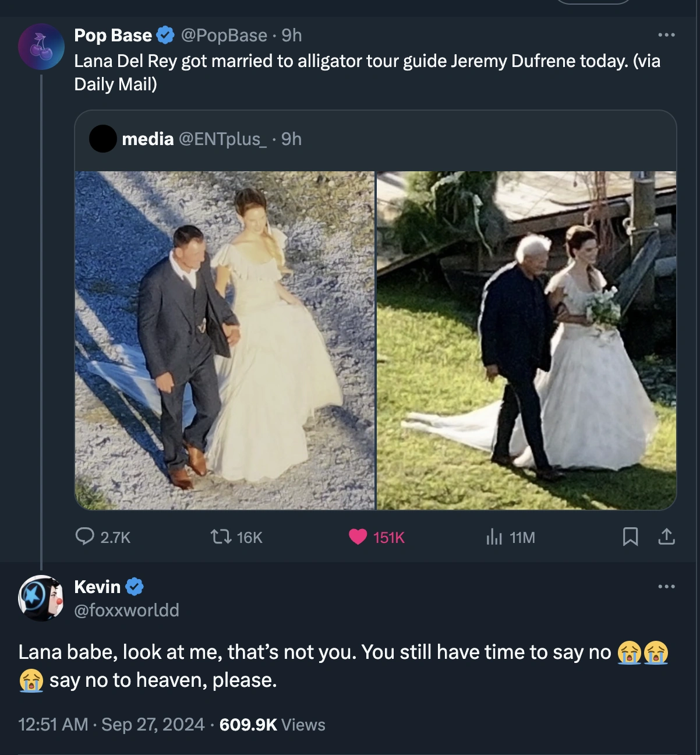Visit the @foxxworldd profile handle

coord(126,610)
